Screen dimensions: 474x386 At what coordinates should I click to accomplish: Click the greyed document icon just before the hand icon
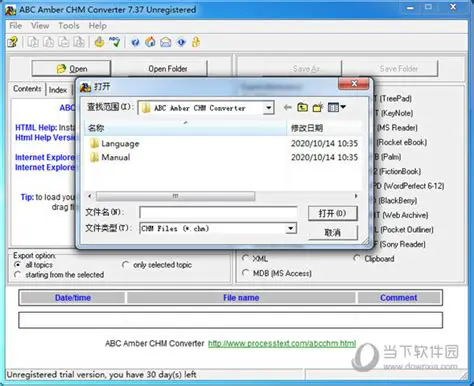click(x=79, y=42)
